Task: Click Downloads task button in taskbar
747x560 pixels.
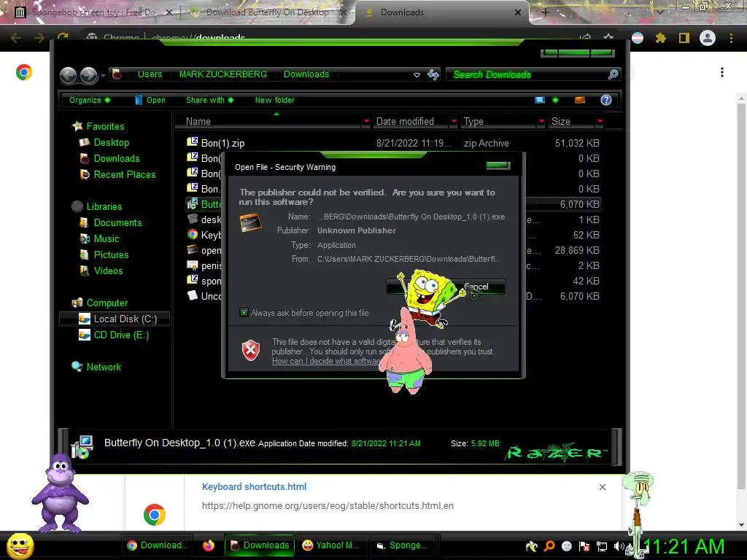Action: pyautogui.click(x=260, y=545)
